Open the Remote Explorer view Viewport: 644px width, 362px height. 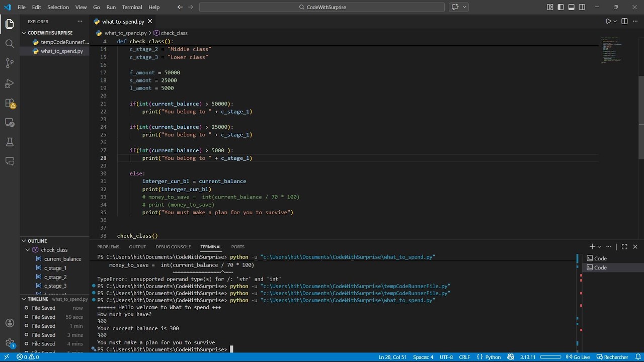[10, 122]
